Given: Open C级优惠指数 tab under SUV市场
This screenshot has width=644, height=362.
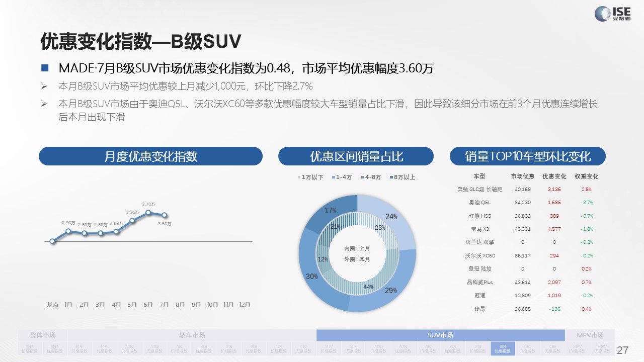Looking at the screenshot, I should coord(552,348).
